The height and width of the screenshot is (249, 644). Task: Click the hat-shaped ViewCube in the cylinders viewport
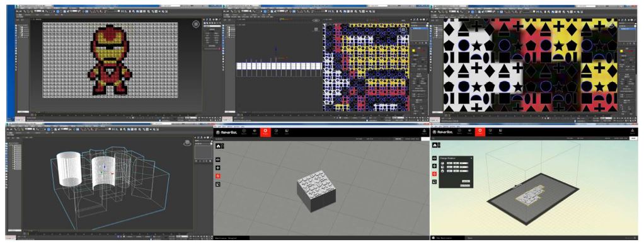pos(188,142)
